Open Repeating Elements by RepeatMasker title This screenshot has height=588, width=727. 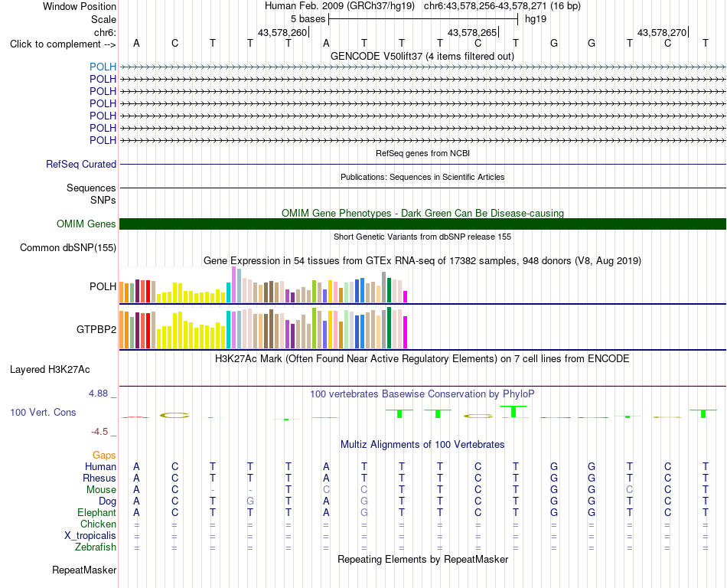422,559
